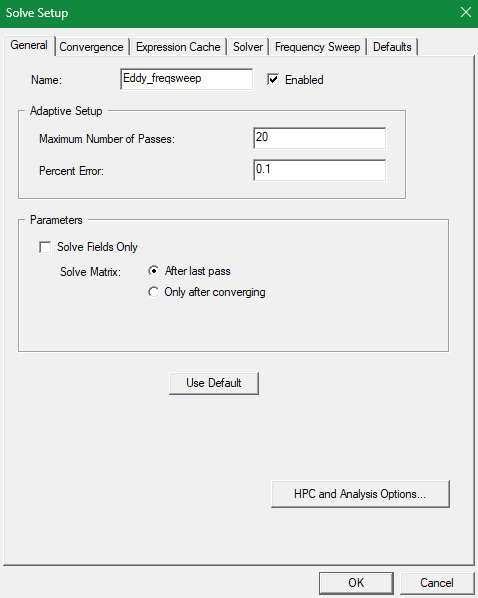Go to the Frequency Sweep tab
The width and height of the screenshot is (478, 598).
point(317,47)
